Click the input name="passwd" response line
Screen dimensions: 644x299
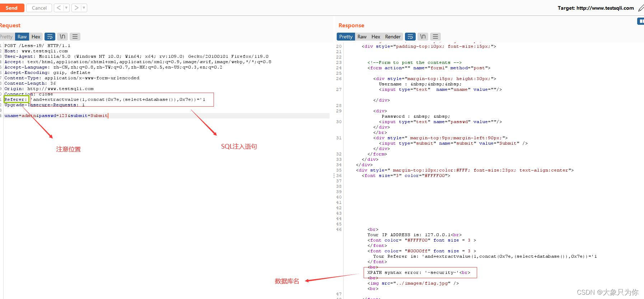tap(440, 122)
